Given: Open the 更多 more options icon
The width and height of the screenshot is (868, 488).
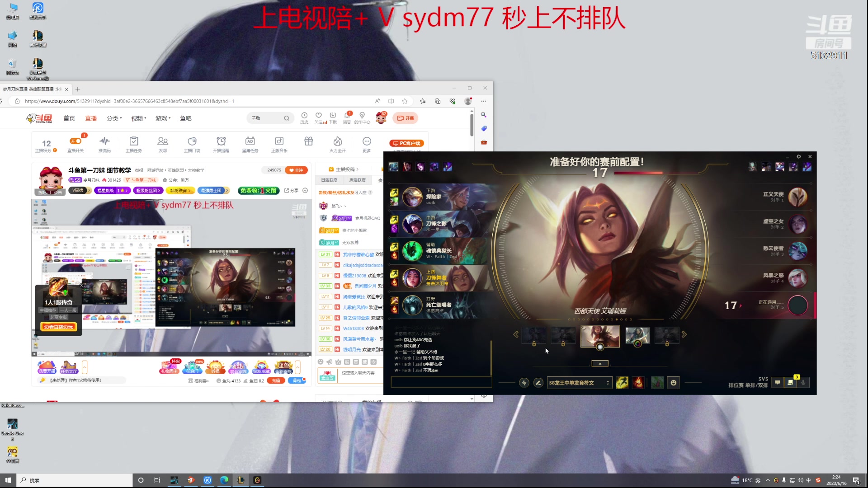Looking at the screenshot, I should [367, 141].
